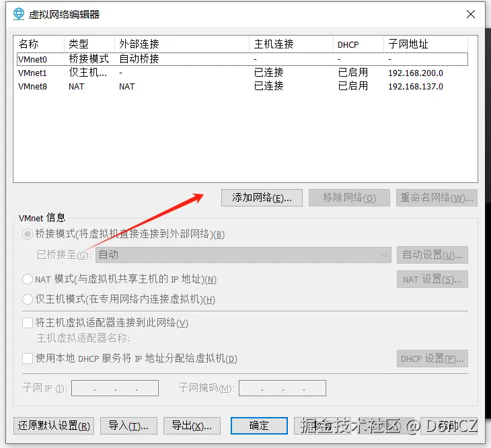Click 已连接 host cell of VMnet1
The image size is (491, 448).
click(268, 73)
